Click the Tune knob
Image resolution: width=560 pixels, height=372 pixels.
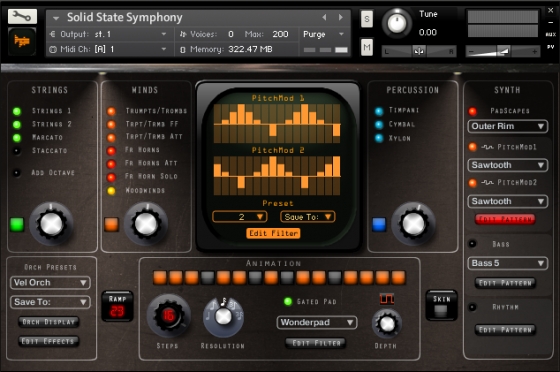397,23
